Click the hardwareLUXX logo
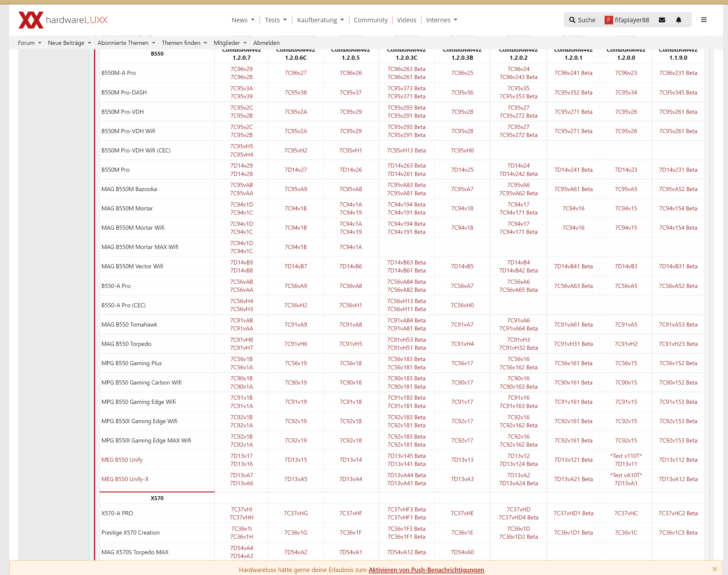This screenshot has width=728, height=575. point(63,20)
